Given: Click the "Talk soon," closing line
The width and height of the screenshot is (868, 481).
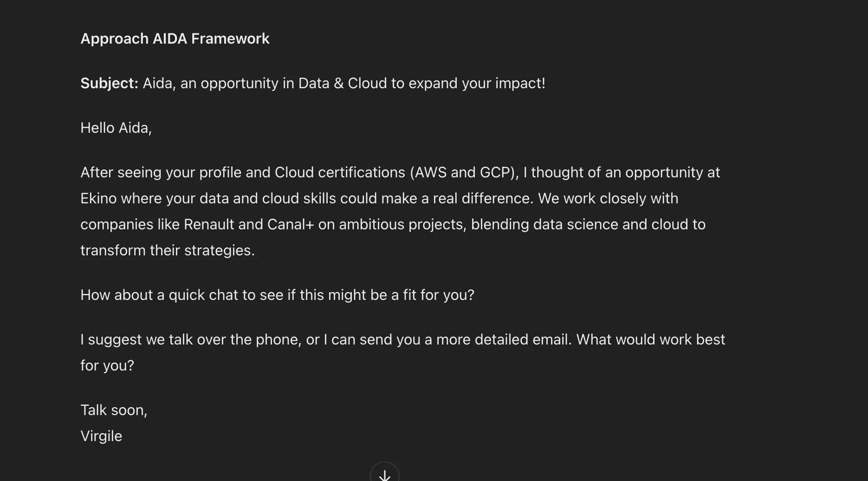Looking at the screenshot, I should pos(114,410).
